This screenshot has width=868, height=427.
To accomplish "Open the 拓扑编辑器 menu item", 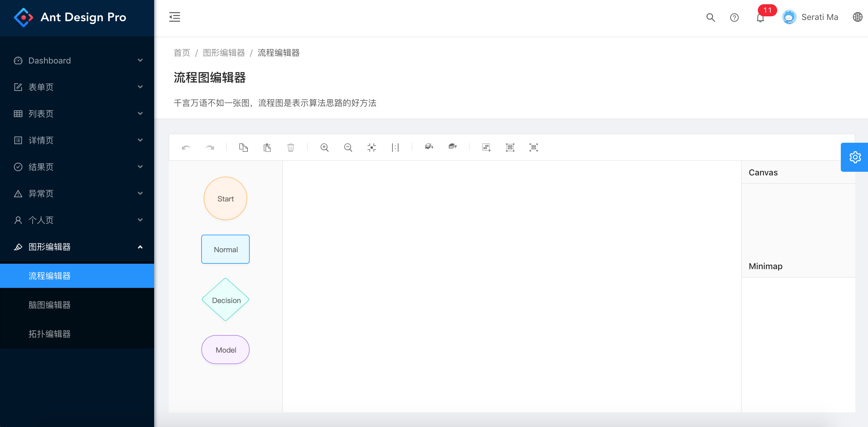I will (x=77, y=334).
